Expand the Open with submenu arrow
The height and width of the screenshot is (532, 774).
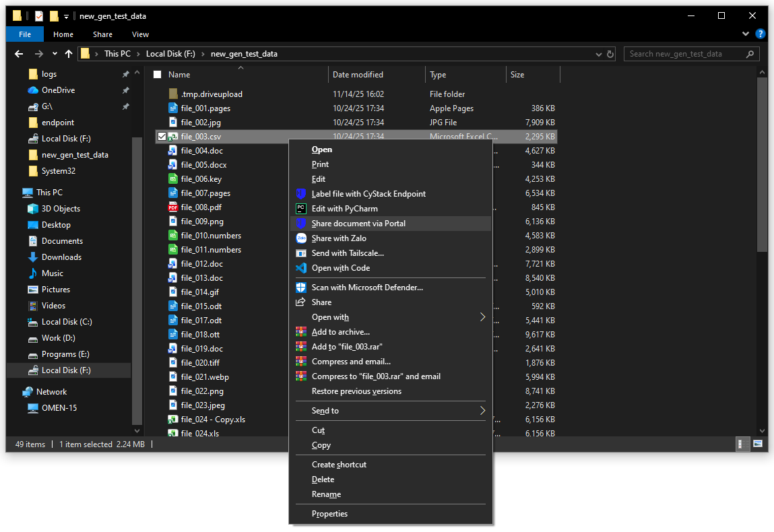coord(482,317)
